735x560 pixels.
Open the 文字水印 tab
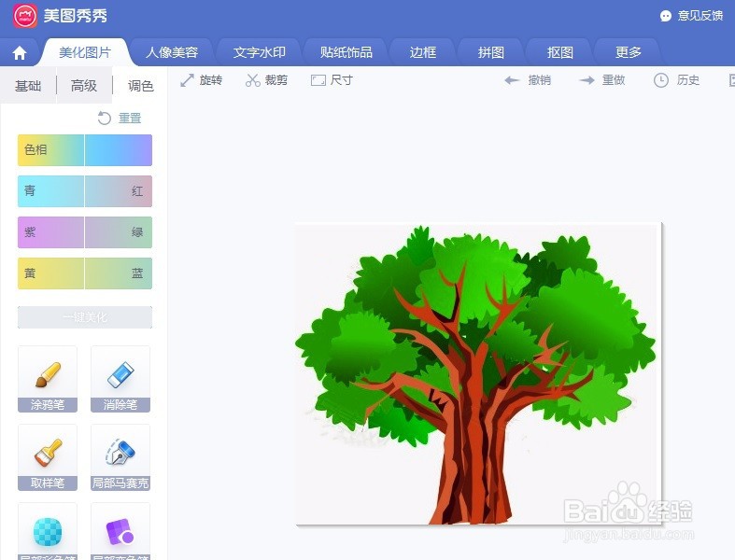[x=260, y=52]
